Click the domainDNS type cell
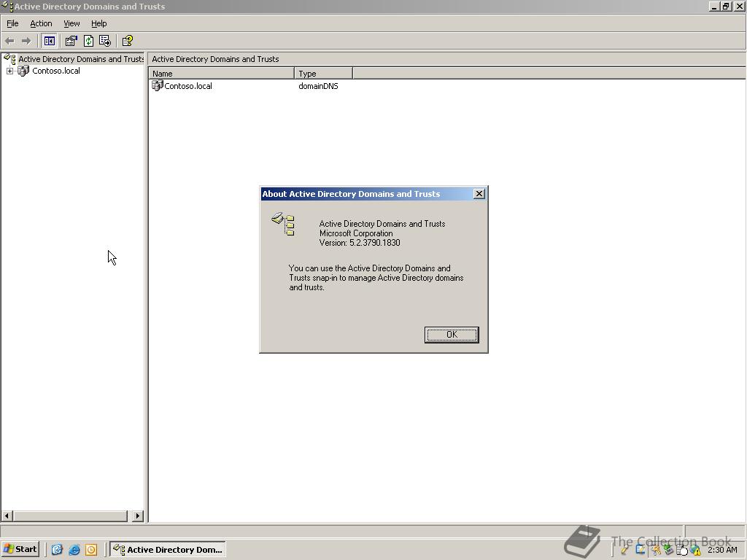 318,86
